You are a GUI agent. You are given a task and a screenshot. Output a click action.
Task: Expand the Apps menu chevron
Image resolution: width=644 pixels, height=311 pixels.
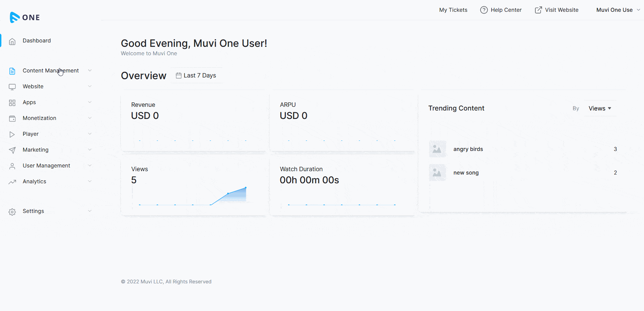(x=90, y=102)
